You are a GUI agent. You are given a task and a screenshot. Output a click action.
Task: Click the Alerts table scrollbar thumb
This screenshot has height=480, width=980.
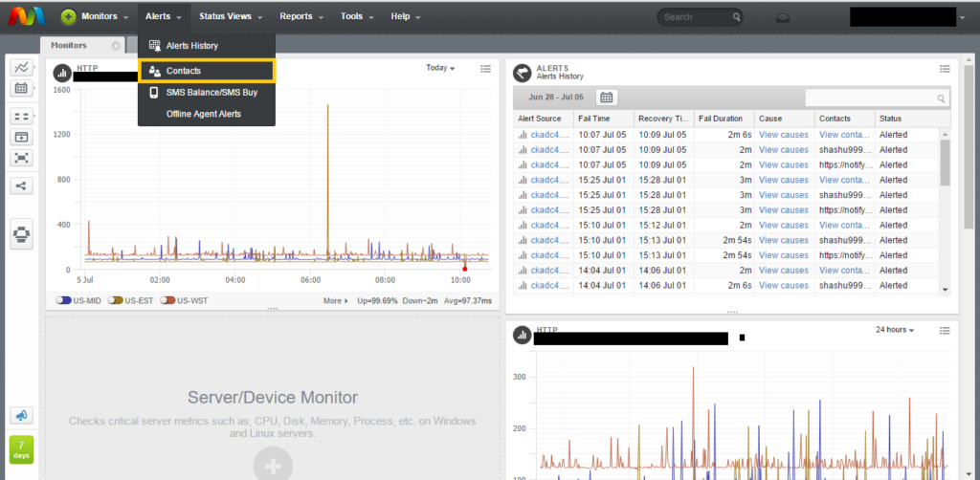click(945, 163)
